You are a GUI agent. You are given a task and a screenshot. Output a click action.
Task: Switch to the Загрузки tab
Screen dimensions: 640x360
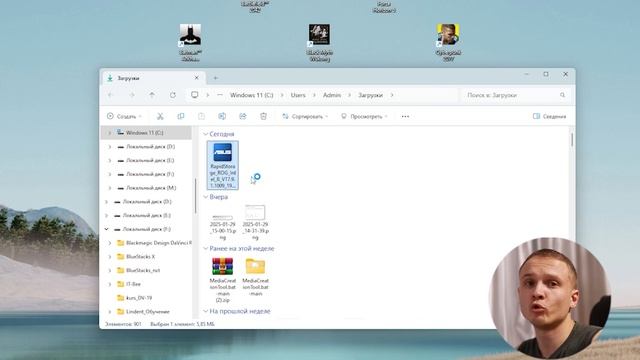point(153,78)
